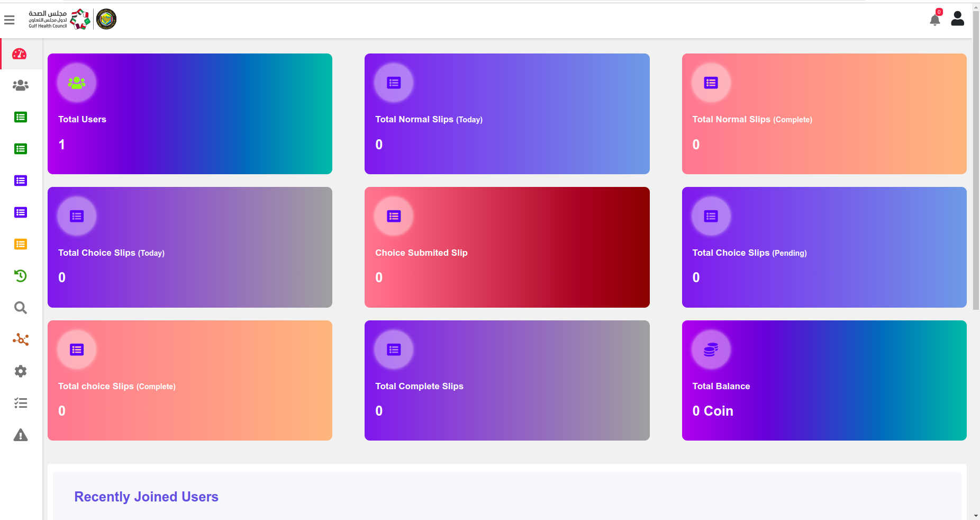Viewport: 980px width, 520px height.
Task: Open the Total Users card
Action: [190, 114]
